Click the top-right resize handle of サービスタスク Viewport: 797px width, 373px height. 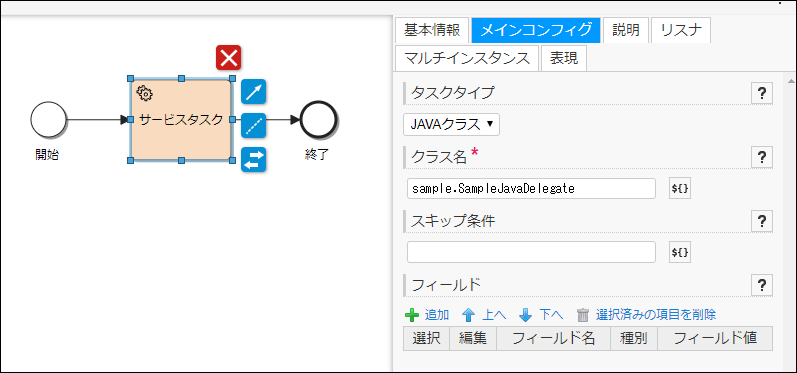(232, 78)
